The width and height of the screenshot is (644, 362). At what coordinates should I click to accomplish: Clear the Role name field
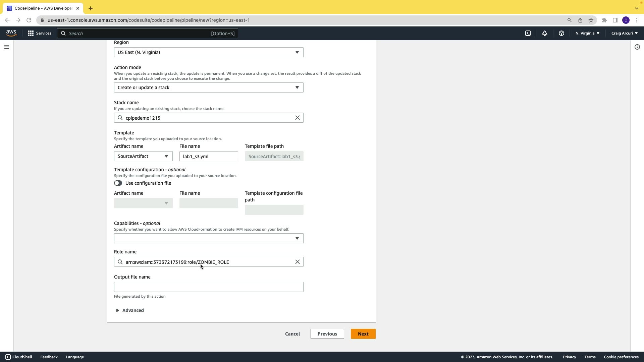tap(297, 262)
